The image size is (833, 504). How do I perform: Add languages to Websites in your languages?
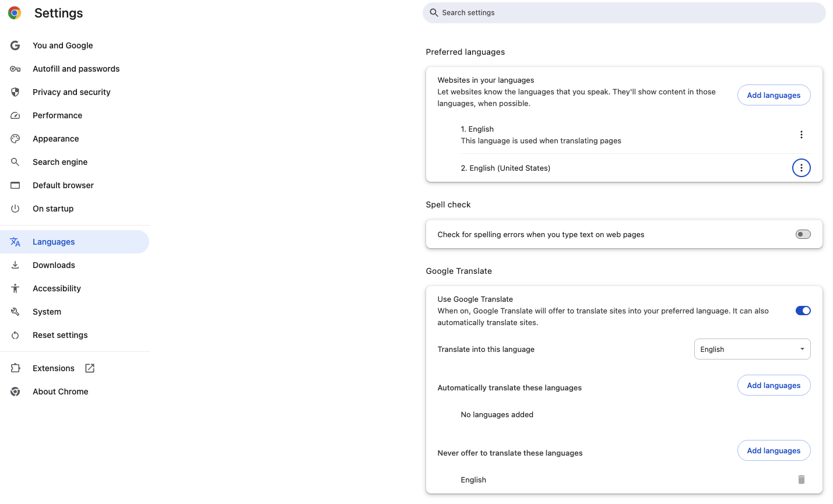pyautogui.click(x=774, y=95)
